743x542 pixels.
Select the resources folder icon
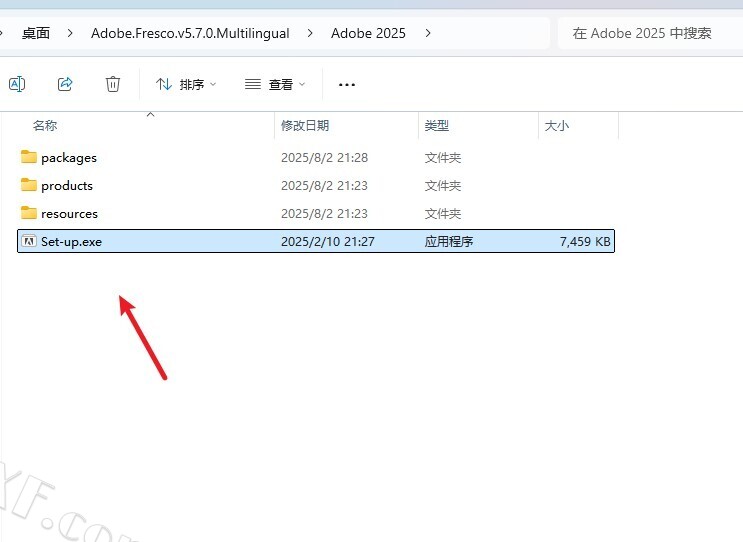28,213
